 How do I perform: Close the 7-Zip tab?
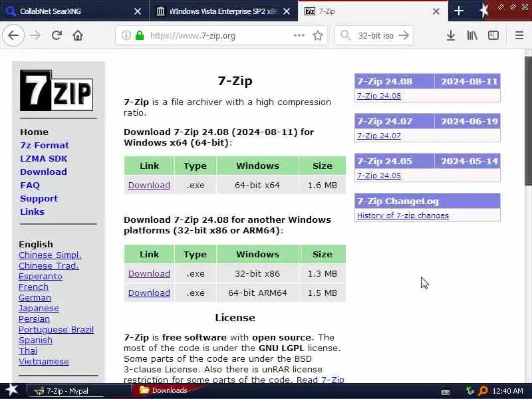436,11
